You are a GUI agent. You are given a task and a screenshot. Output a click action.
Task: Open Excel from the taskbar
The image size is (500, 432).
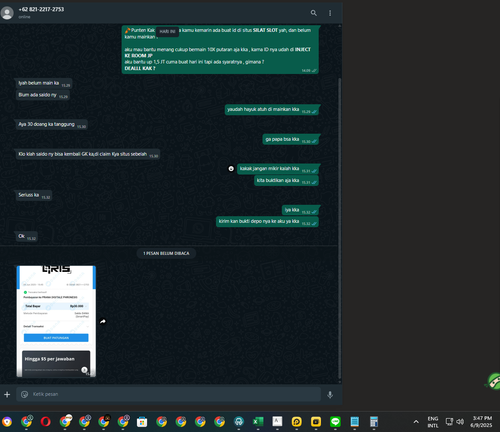click(x=258, y=422)
